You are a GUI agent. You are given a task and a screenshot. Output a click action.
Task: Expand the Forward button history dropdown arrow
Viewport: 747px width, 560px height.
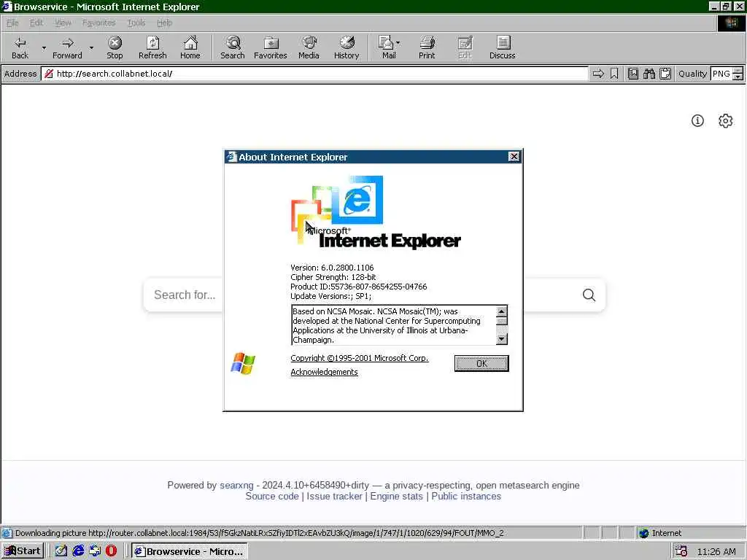(91, 47)
